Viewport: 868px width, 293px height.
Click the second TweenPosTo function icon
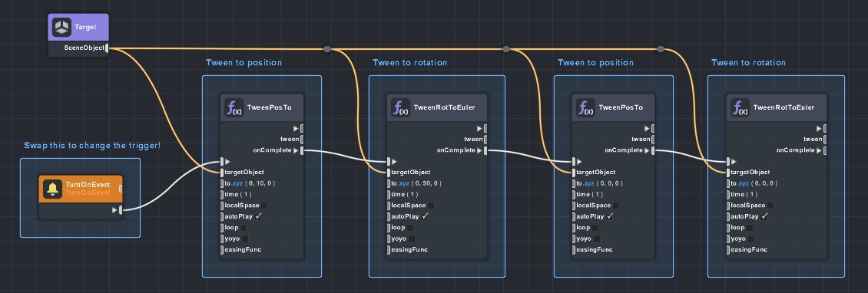point(585,107)
